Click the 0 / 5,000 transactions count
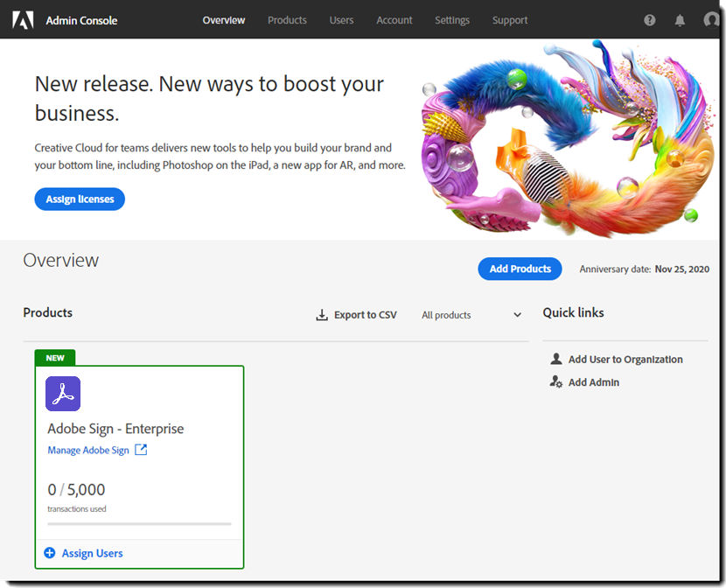The image size is (726, 588). (76, 489)
